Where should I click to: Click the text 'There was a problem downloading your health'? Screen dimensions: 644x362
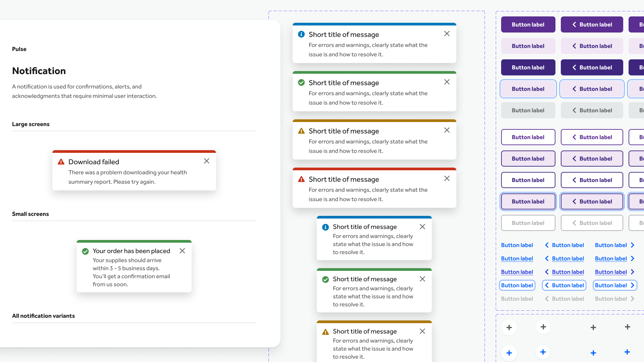128,172
